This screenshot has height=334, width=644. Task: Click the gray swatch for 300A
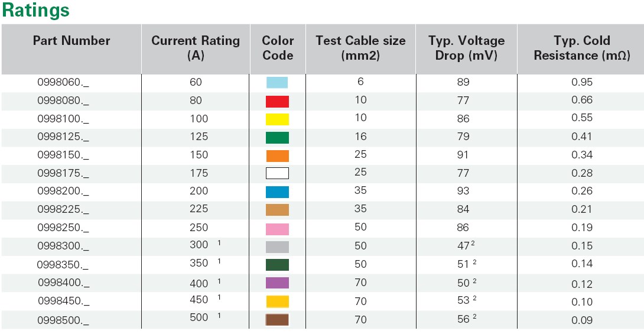click(x=277, y=247)
